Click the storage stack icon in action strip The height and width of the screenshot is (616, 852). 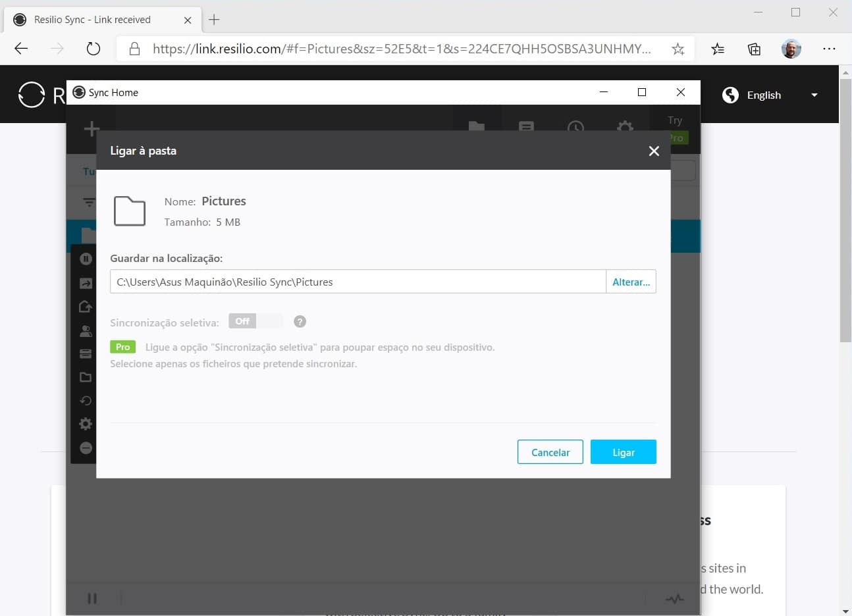click(86, 353)
